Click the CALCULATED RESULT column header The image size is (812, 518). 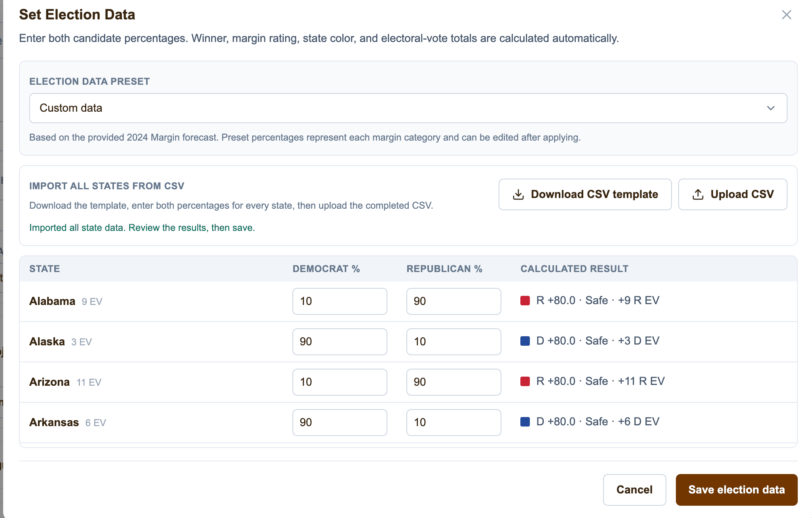pyautogui.click(x=574, y=269)
